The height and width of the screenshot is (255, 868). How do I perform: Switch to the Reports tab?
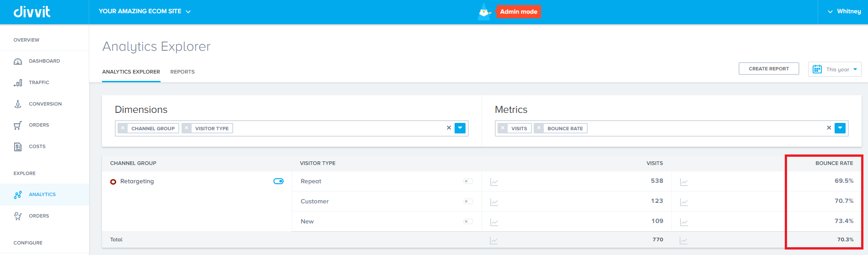point(182,72)
